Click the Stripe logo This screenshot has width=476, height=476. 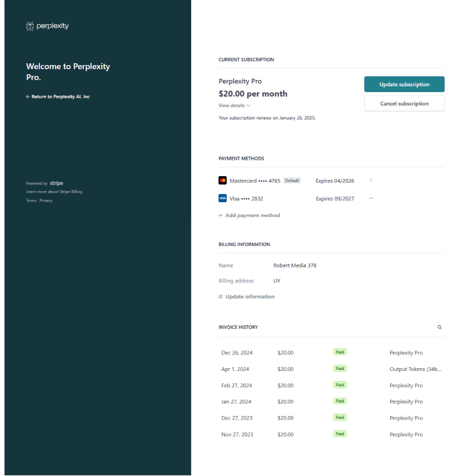pyautogui.click(x=57, y=183)
